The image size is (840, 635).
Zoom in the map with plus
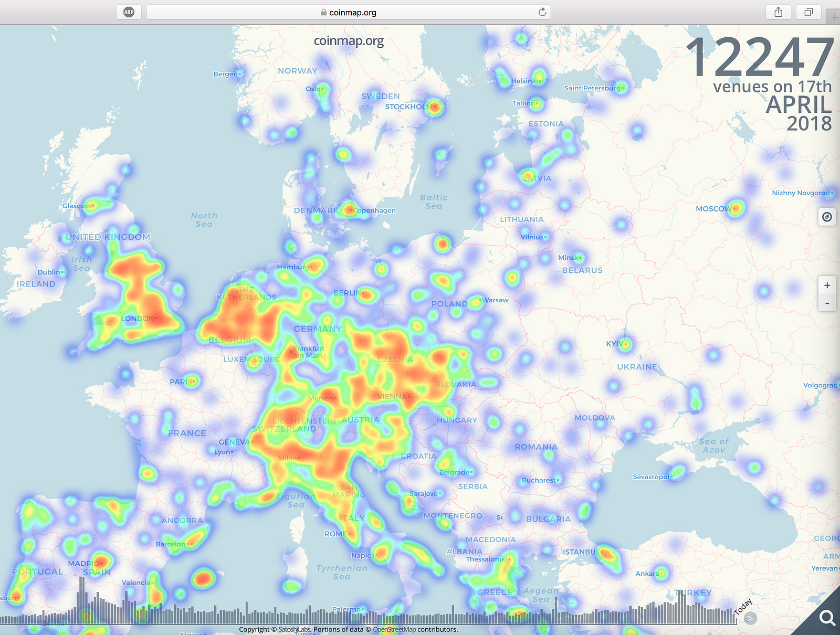pyautogui.click(x=827, y=285)
